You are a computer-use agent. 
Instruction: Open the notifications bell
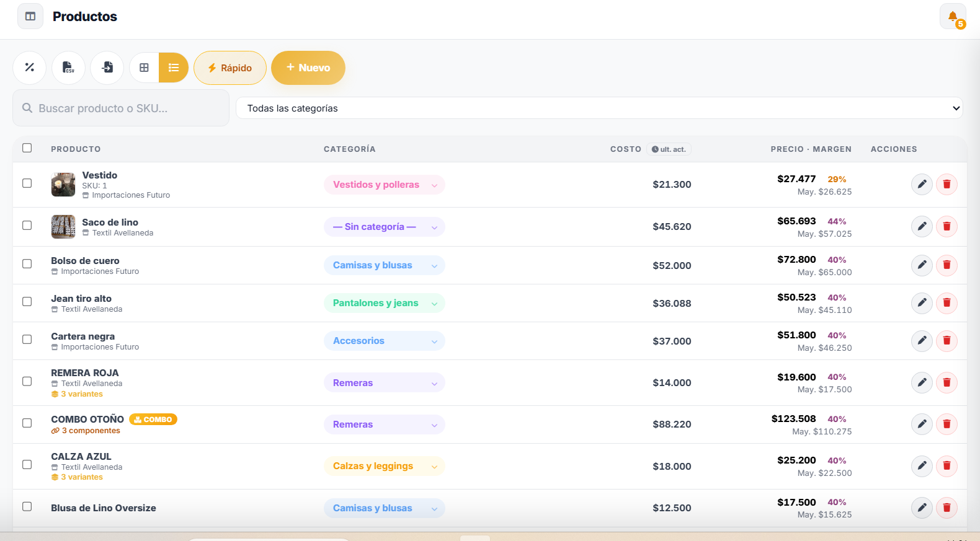[953, 16]
